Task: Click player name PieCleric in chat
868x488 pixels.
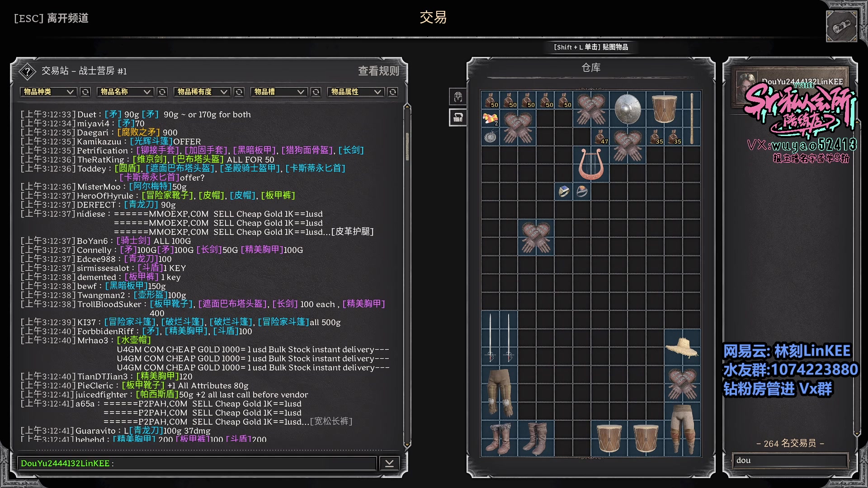Action: (x=95, y=385)
